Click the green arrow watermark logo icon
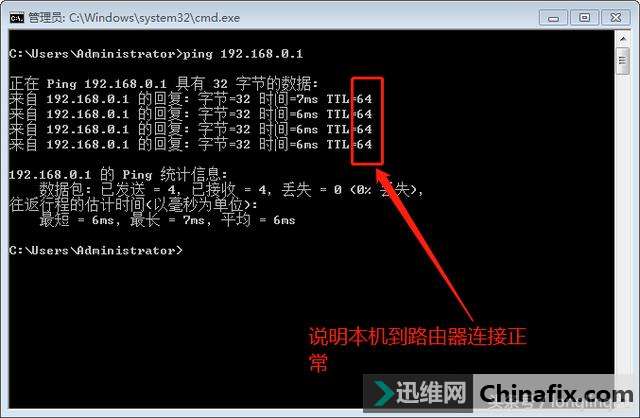 [382, 393]
